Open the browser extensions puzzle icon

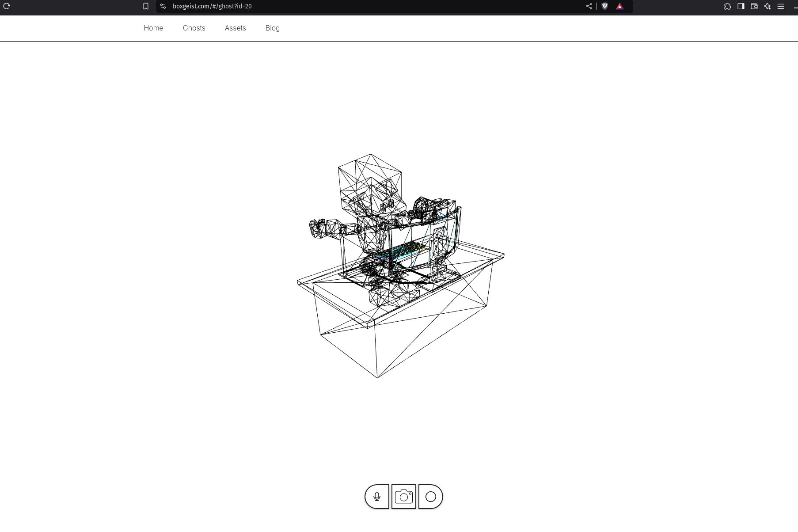pyautogui.click(x=727, y=6)
